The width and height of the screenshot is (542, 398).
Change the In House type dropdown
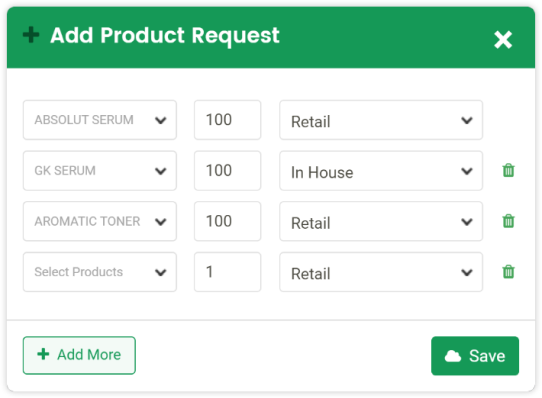coord(381,170)
